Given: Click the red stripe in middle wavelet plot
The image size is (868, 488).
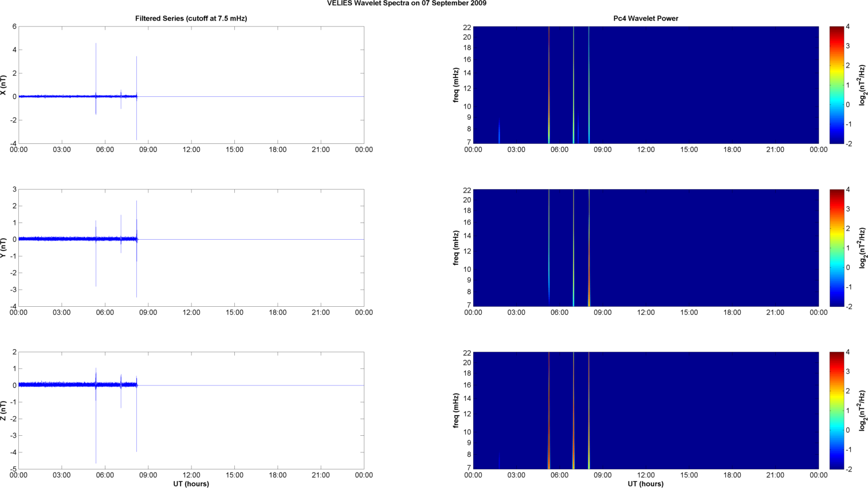Looking at the screenshot, I should point(589,275).
